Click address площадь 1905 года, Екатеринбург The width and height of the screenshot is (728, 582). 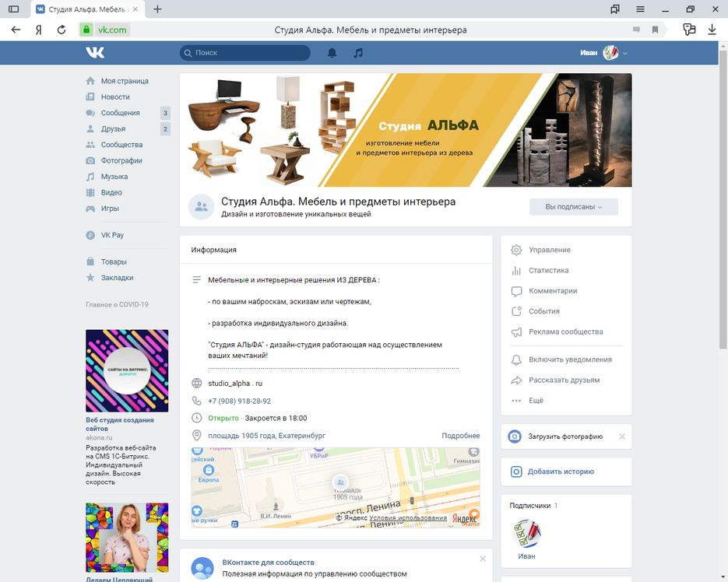tap(266, 436)
